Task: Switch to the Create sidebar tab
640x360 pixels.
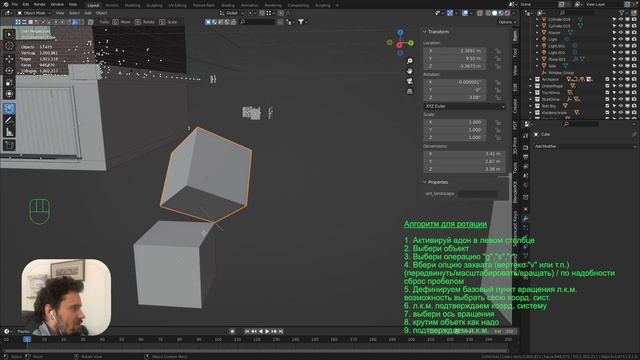Action: coord(515,106)
